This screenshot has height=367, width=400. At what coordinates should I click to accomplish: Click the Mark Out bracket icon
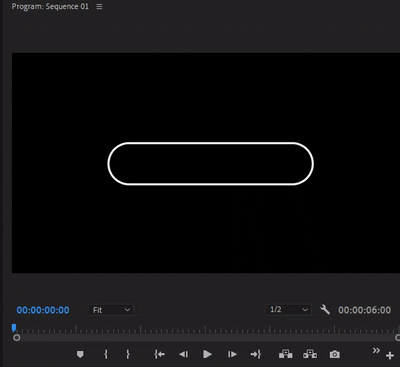(128, 354)
